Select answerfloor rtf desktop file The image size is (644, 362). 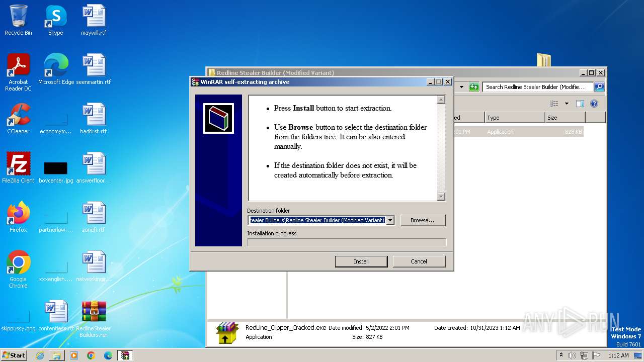point(94,168)
